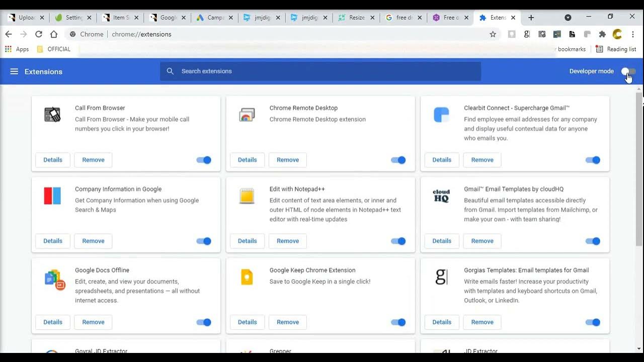The image size is (644, 362).
Task: Disable the Gorgias Templates extension
Action: coord(593,322)
